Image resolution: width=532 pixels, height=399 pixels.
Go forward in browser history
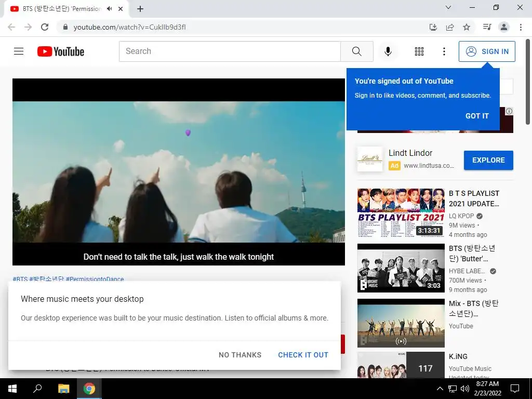coord(28,27)
